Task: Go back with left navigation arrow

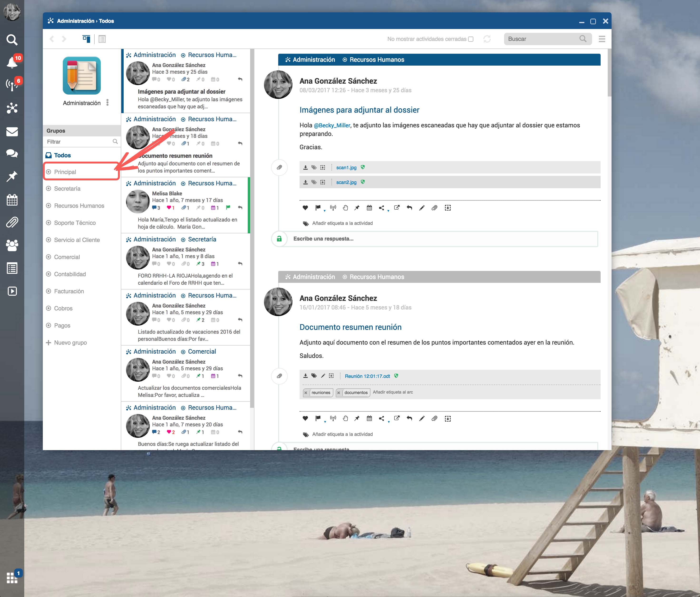Action: [x=52, y=39]
